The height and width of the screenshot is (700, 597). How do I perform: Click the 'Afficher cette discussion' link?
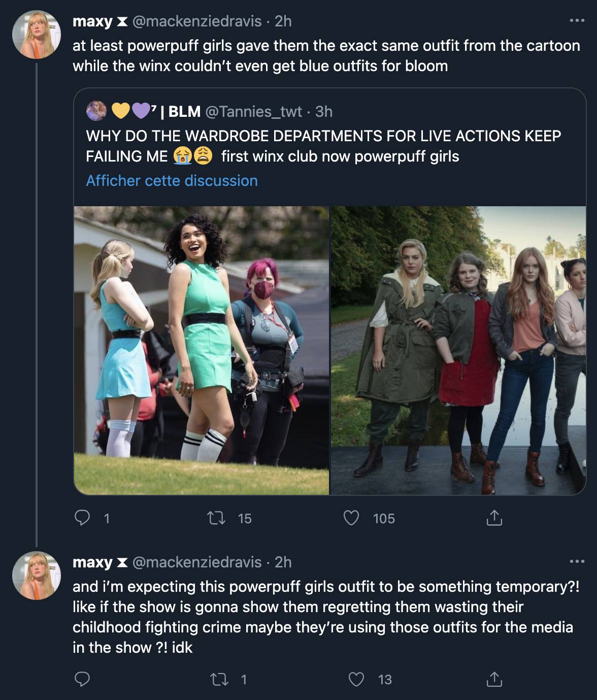point(172,181)
